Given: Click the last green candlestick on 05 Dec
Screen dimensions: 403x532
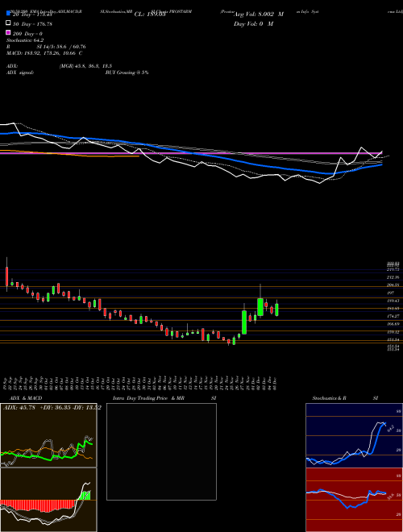Looking at the screenshot, I should (x=276, y=310).
